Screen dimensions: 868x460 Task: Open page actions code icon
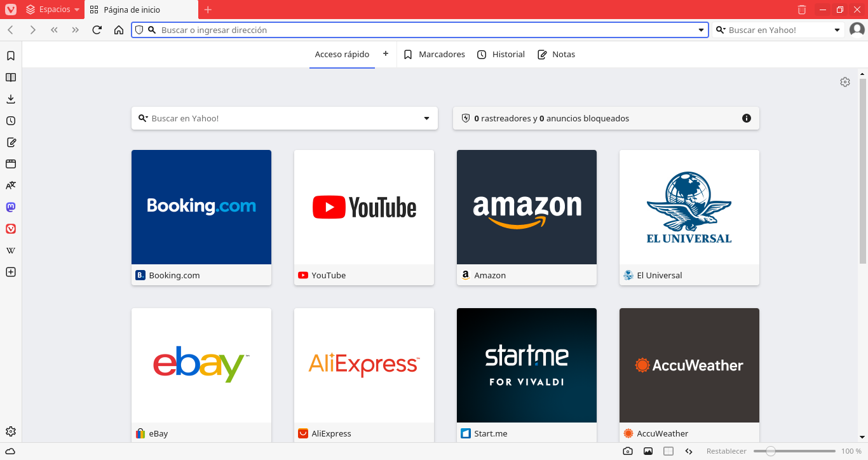tap(689, 451)
